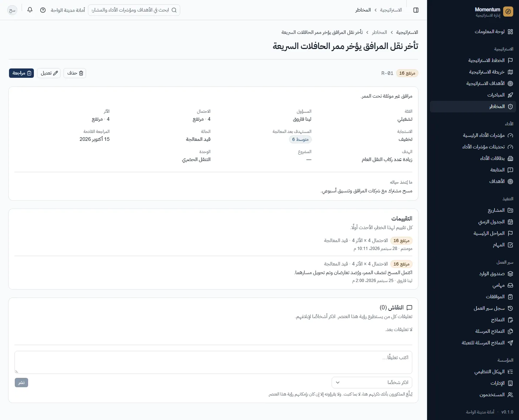Click the تحديثات مؤشرات الأداء icon
The height and width of the screenshot is (420, 519).
(x=510, y=147)
